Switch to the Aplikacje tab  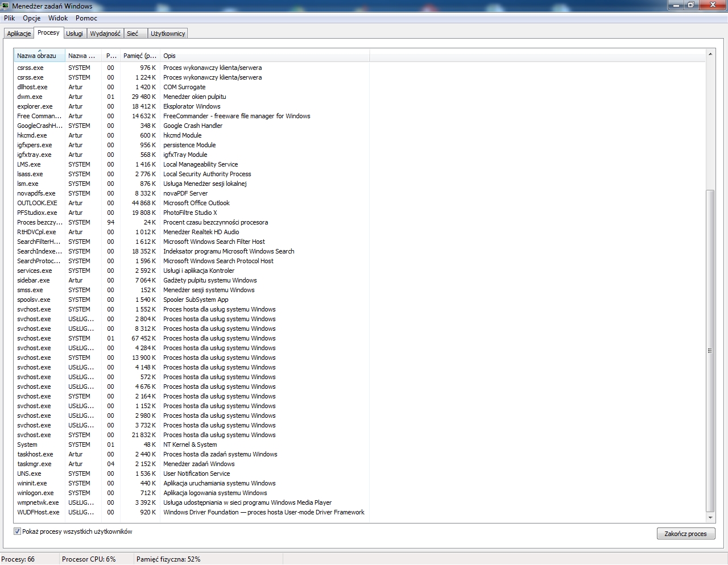coord(19,34)
